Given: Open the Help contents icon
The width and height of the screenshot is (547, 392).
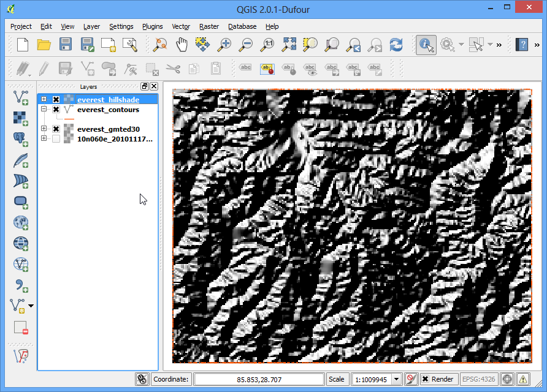Looking at the screenshot, I should click(x=522, y=45).
